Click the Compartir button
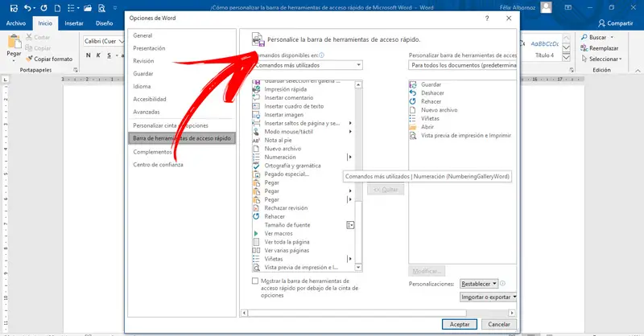Viewport: 644px width, 336px height. (x=615, y=23)
